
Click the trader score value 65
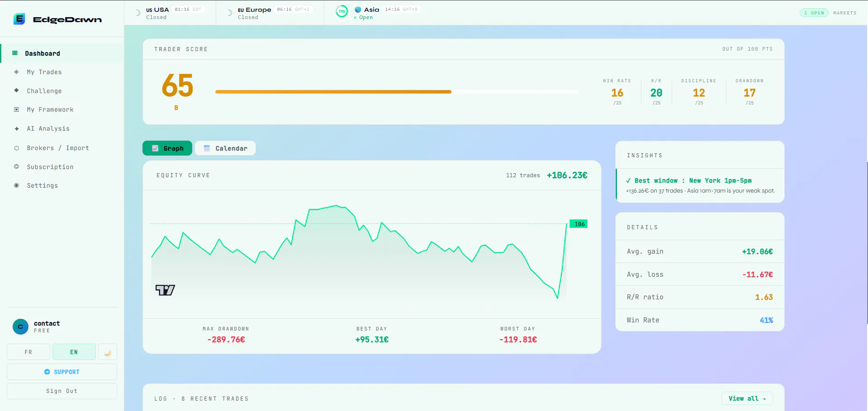[x=177, y=85]
